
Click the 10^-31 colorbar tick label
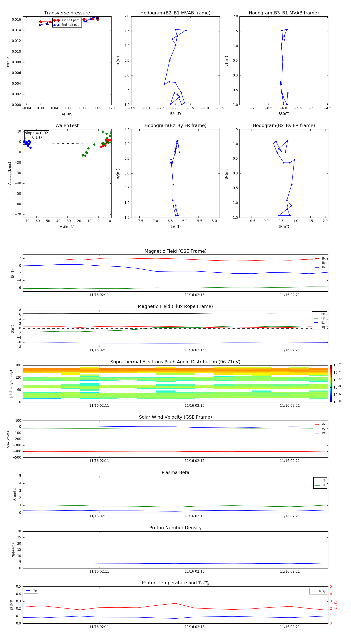click(x=337, y=402)
